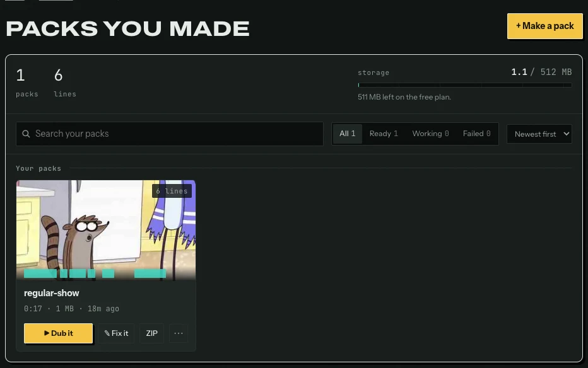
Task: Click the 'Dub it' play button
Action: pyautogui.click(x=58, y=333)
